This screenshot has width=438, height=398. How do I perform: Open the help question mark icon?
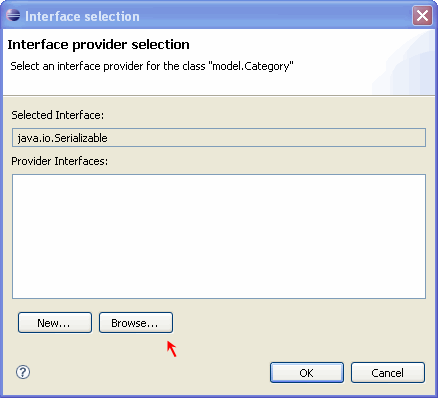[23, 372]
